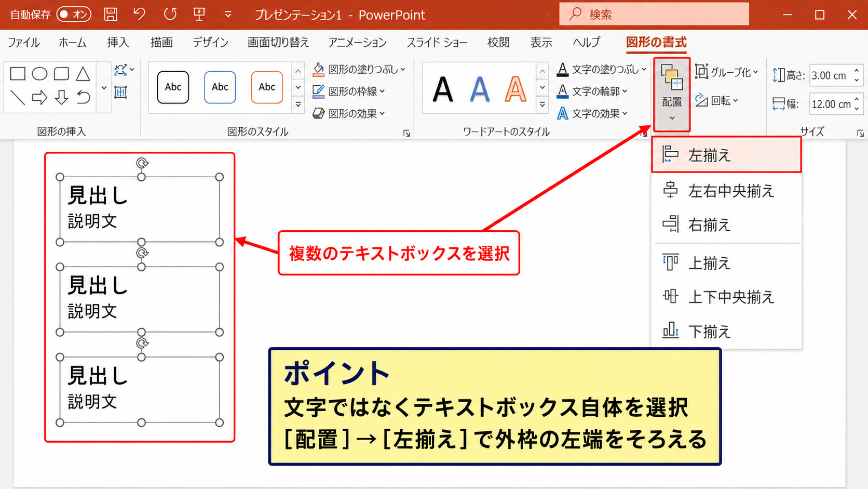Apply orange outline Abc shape style
Image resolution: width=868 pixels, height=489 pixels.
coord(267,87)
